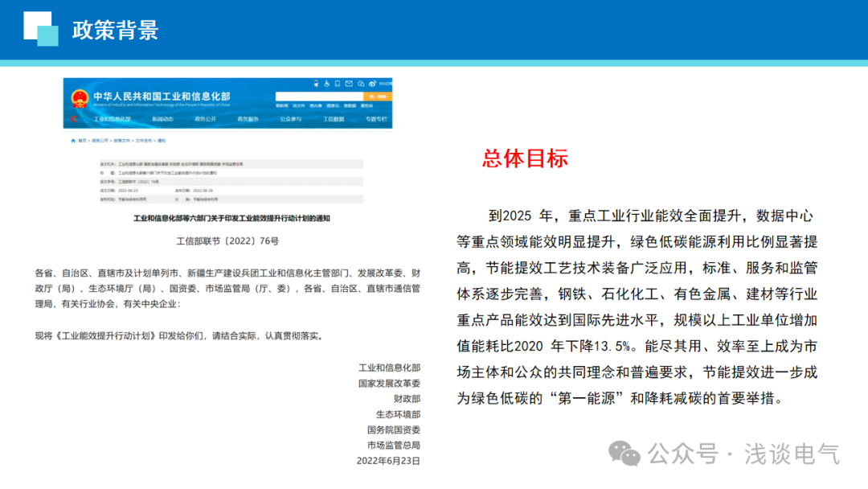
Task: Click the 文件发布 breadcrumb link
Action: [144, 141]
